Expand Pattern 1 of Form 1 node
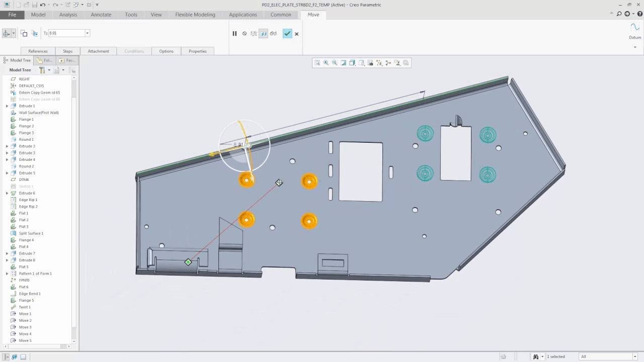The width and height of the screenshot is (644, 362). click(x=7, y=274)
